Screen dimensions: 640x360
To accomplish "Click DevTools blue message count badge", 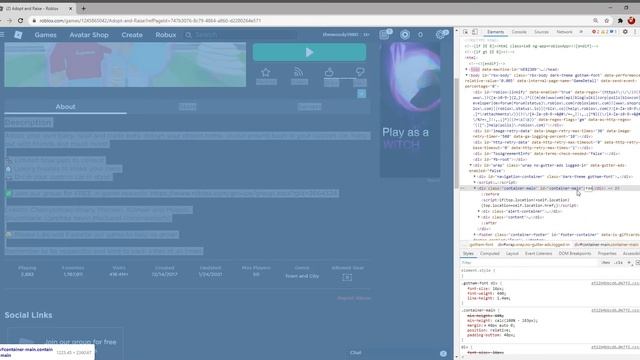I will (613, 32).
